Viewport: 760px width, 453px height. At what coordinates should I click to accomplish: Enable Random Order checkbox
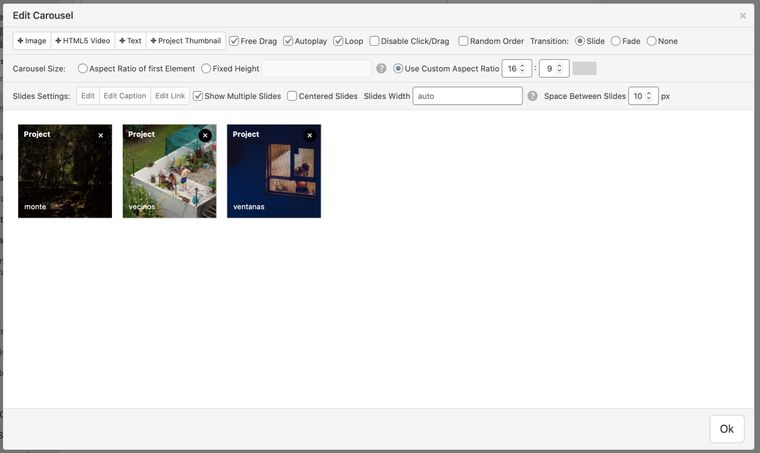click(x=463, y=41)
